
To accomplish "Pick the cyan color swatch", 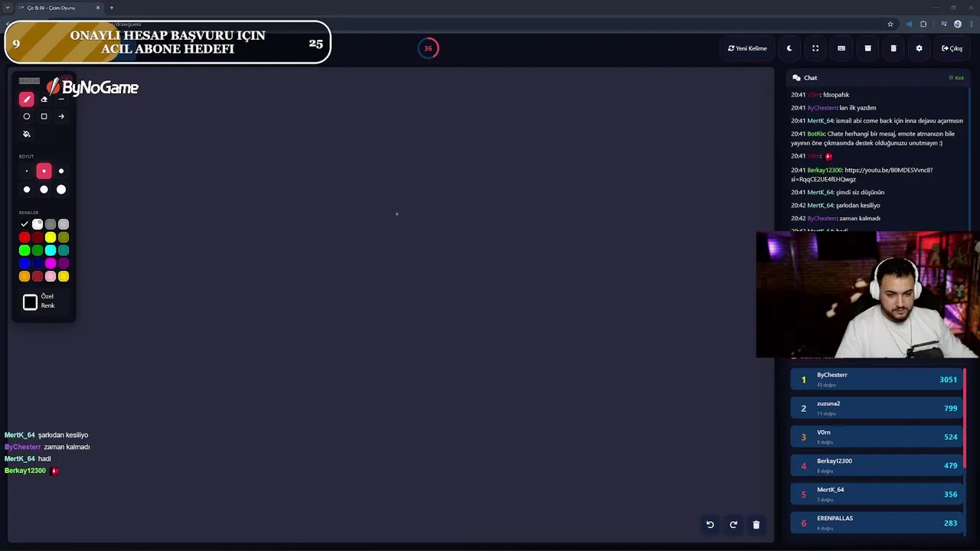I will click(51, 250).
